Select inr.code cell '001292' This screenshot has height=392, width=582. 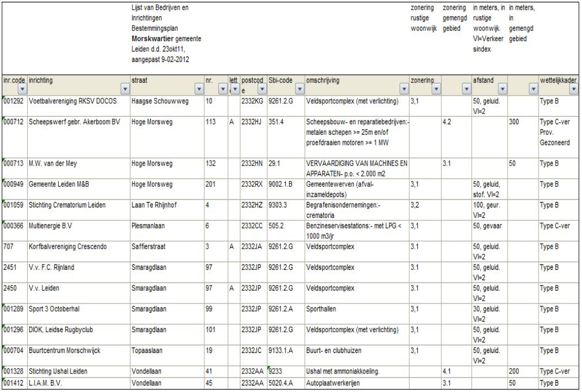click(x=15, y=106)
